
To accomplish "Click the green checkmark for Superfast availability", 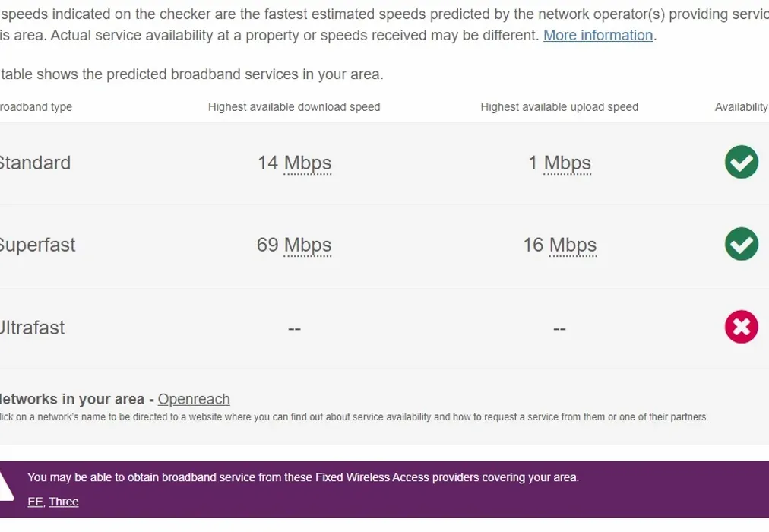I will point(741,245).
